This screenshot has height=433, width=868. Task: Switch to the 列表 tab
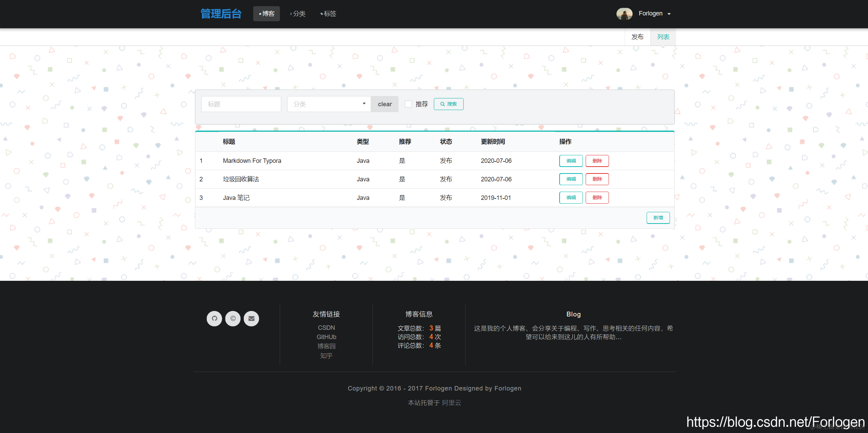pos(663,37)
